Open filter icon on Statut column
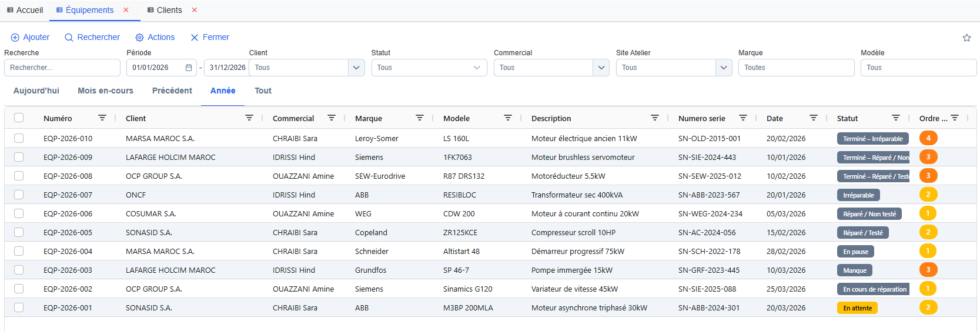 click(896, 118)
